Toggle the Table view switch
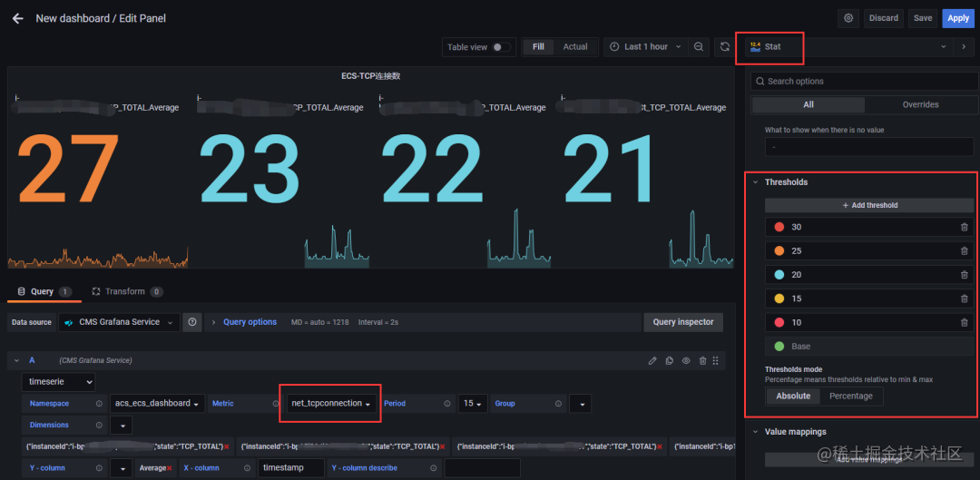Image resolution: width=980 pixels, height=480 pixels. (500, 47)
